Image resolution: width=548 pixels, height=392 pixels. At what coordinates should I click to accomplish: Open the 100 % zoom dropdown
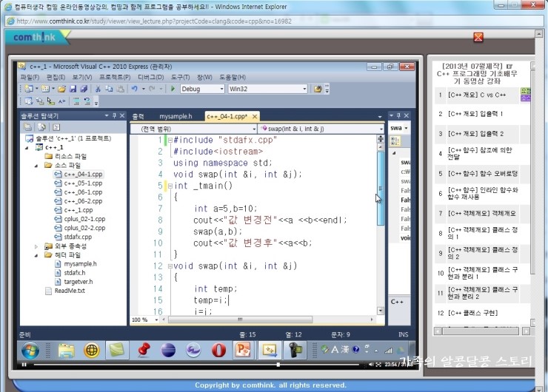pos(156,320)
